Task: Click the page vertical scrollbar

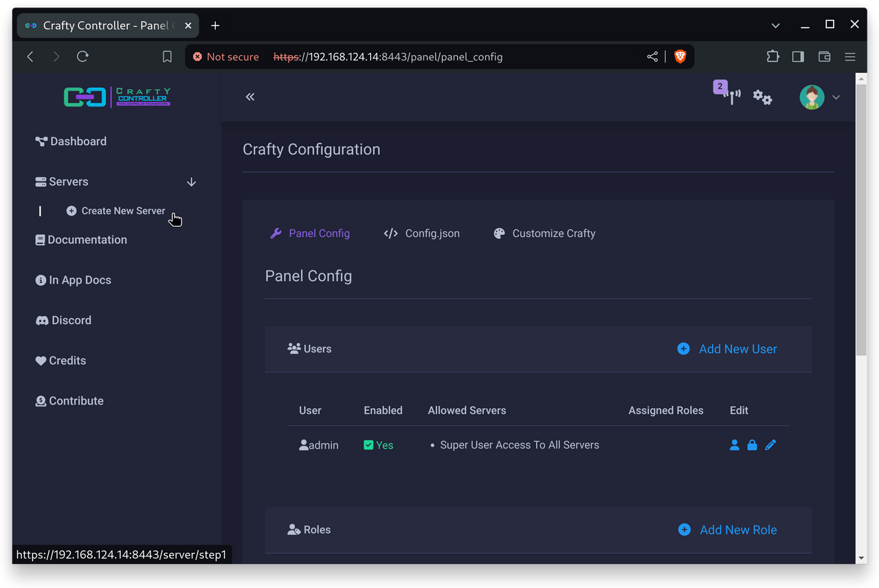Action: (x=861, y=220)
